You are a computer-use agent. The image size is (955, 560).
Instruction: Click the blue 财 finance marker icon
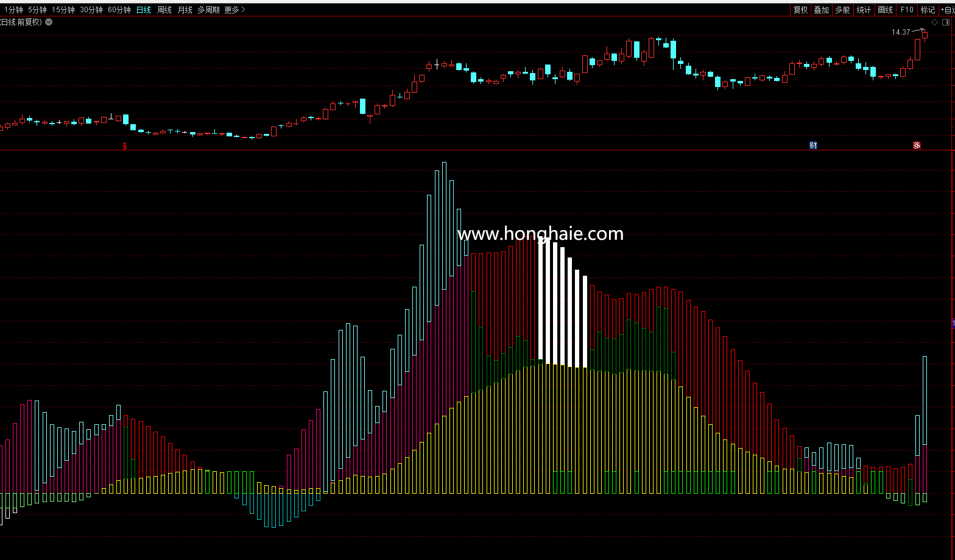(813, 145)
